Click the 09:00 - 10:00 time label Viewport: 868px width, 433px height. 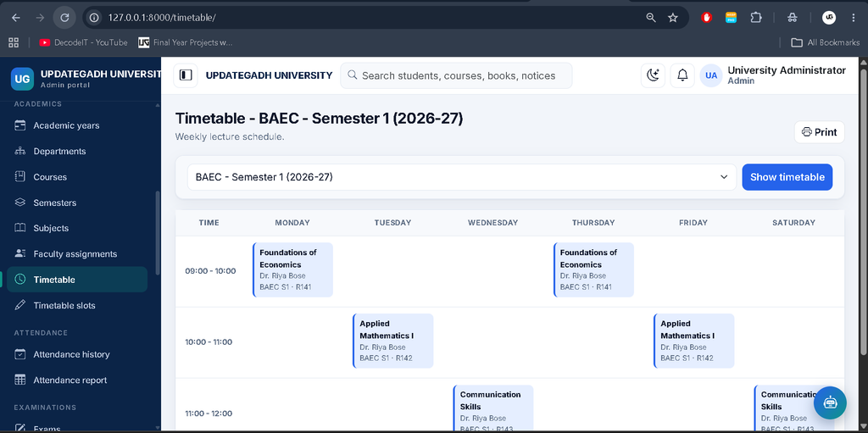210,271
